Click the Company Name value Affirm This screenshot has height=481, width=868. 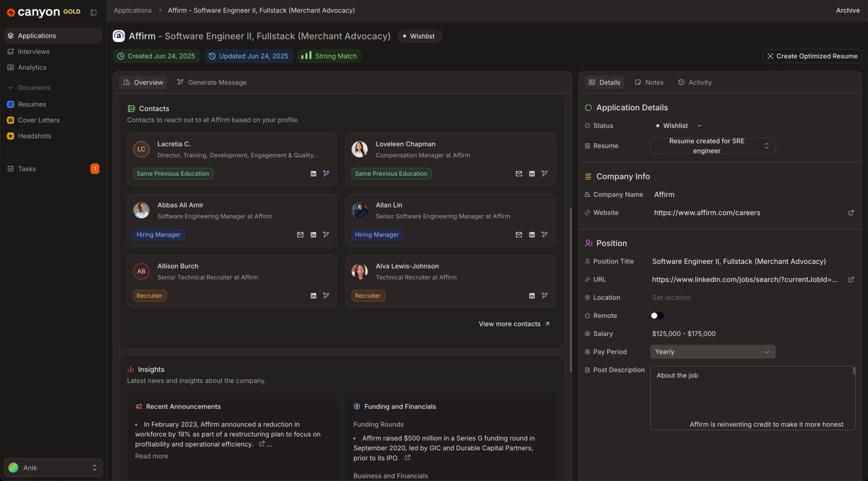[x=664, y=195]
